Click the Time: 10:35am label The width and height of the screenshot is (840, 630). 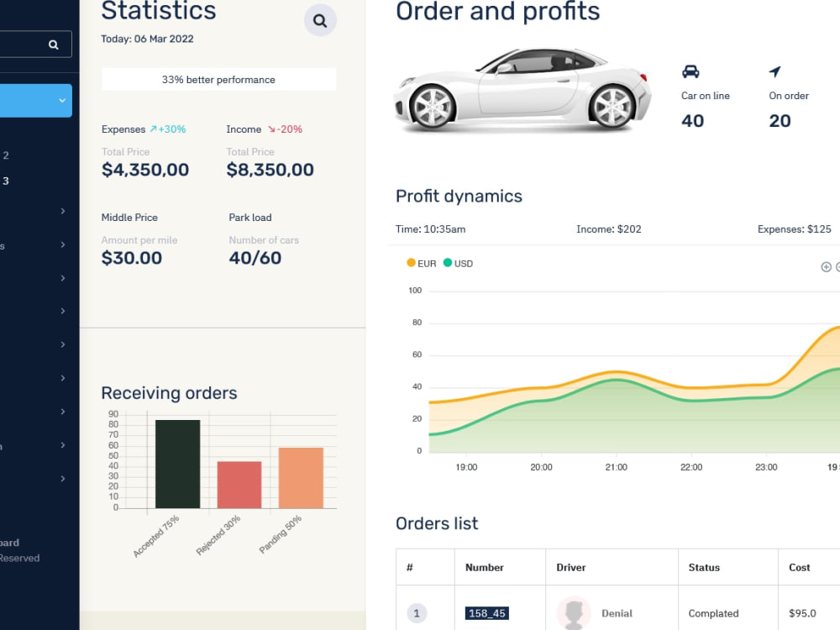(431, 229)
